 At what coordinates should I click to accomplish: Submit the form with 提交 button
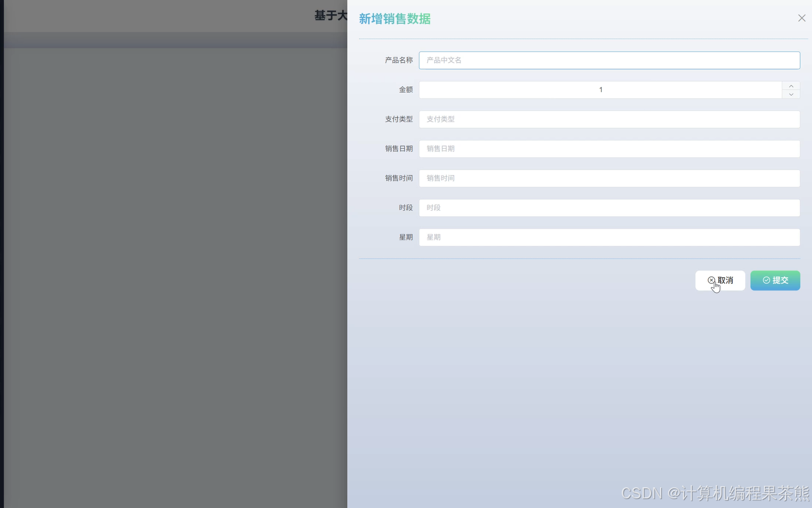(x=775, y=280)
